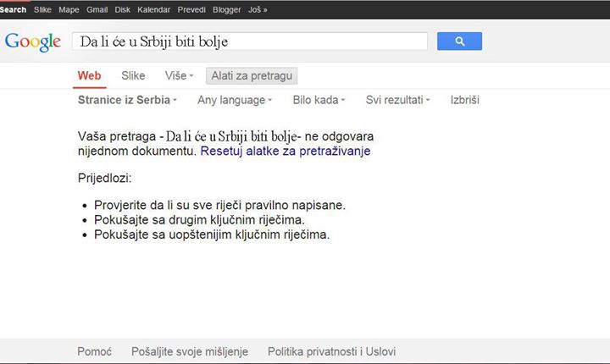Select the Web results tab

(x=89, y=76)
